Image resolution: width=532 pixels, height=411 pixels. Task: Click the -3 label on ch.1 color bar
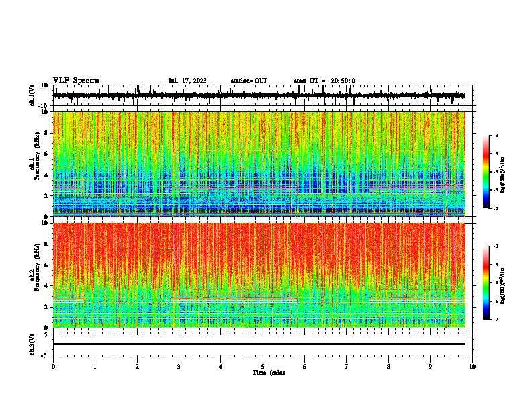point(495,136)
